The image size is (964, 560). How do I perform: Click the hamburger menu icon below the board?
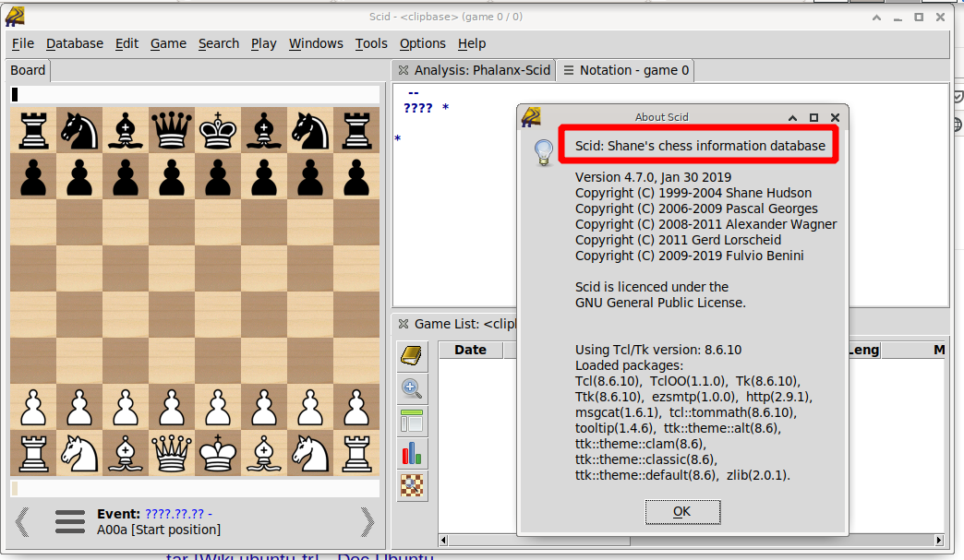(x=70, y=522)
